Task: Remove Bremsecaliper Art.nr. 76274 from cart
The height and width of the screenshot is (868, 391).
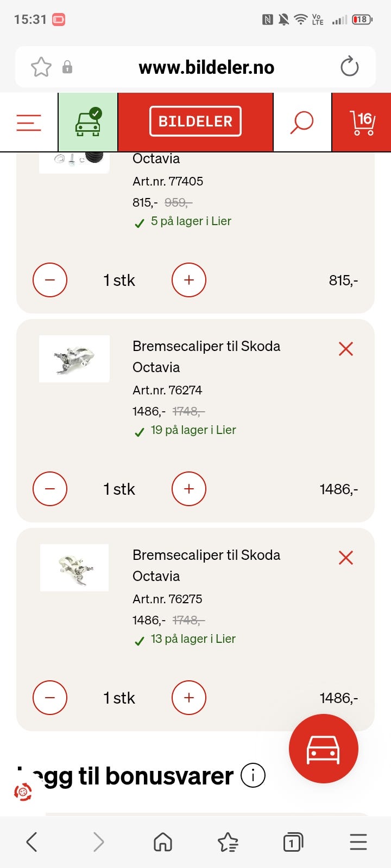Action: pos(346,349)
